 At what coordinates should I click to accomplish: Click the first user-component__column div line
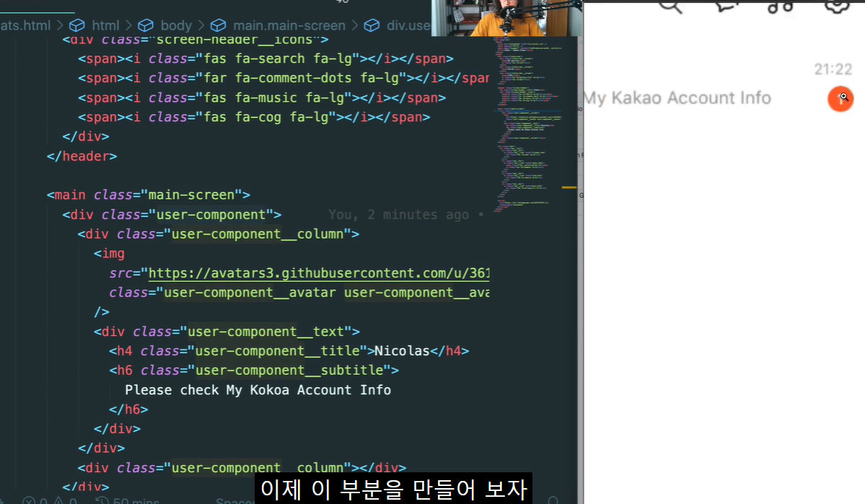click(219, 234)
